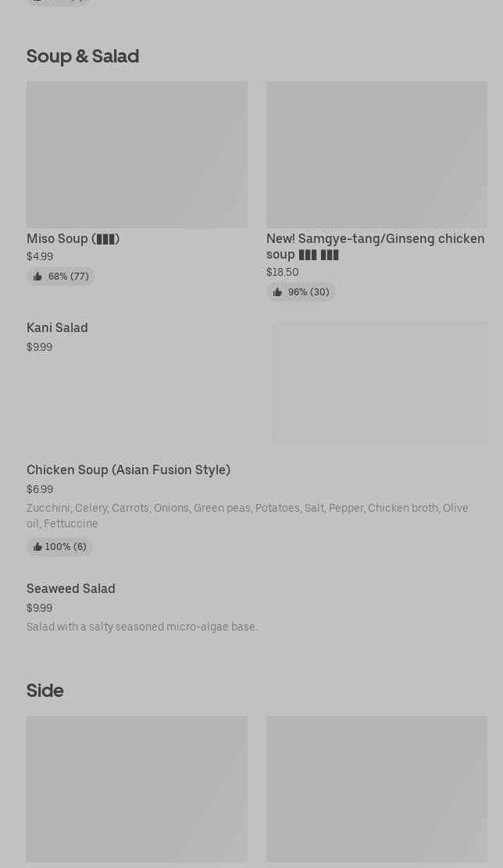The image size is (503, 868).
Task: Open the Samgye-tang ginseng chicken soup photo
Action: coord(376,155)
